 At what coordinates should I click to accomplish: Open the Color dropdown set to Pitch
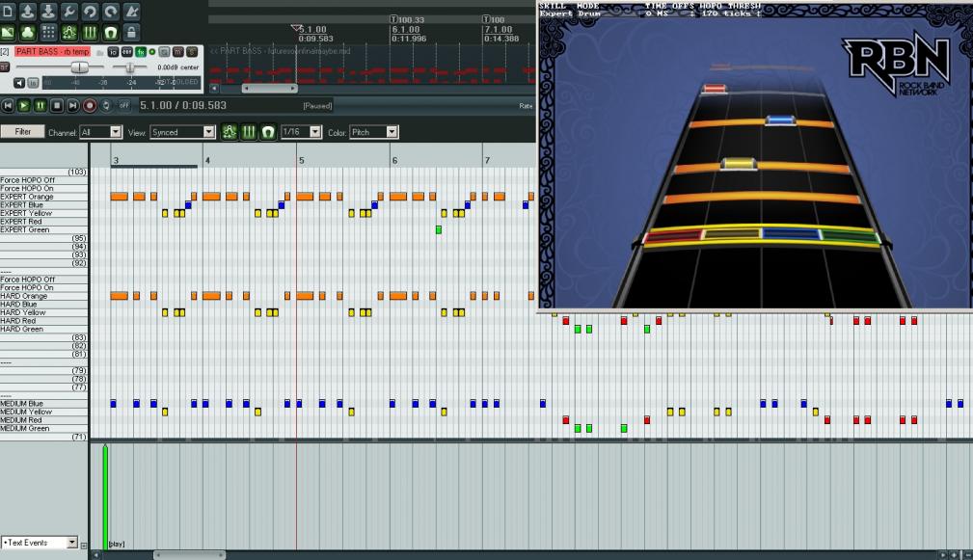pos(373,132)
